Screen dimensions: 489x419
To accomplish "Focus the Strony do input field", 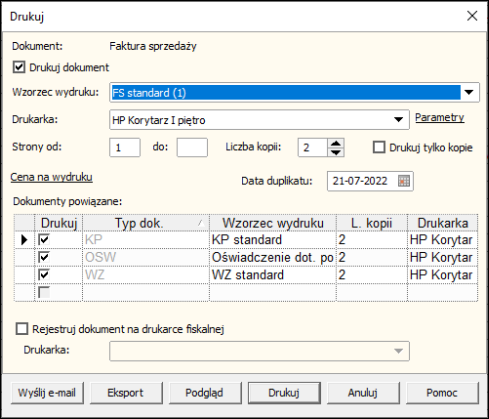I will (x=192, y=147).
